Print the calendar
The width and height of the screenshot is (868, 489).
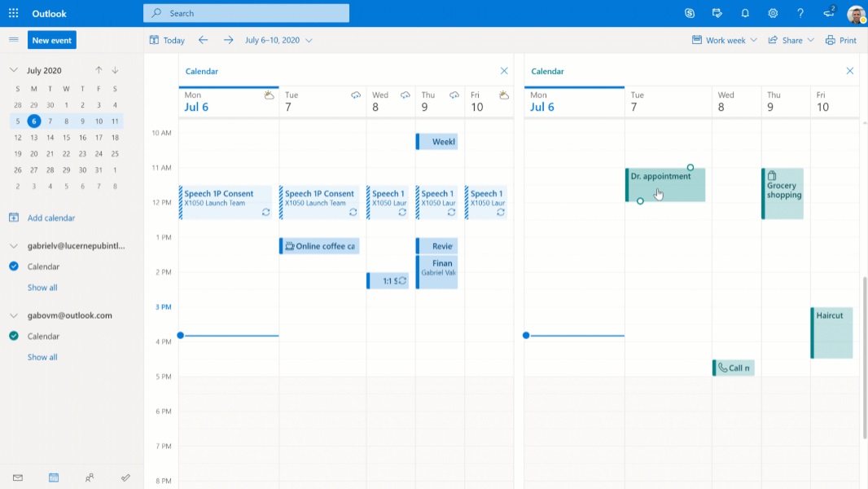[841, 40]
